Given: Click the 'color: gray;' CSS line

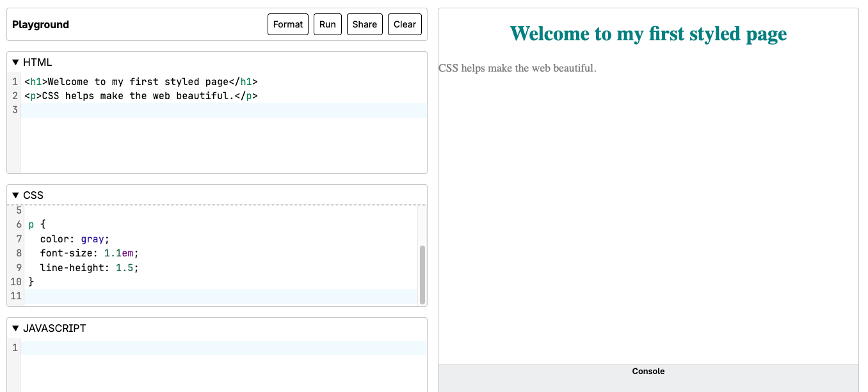Looking at the screenshot, I should tap(75, 239).
